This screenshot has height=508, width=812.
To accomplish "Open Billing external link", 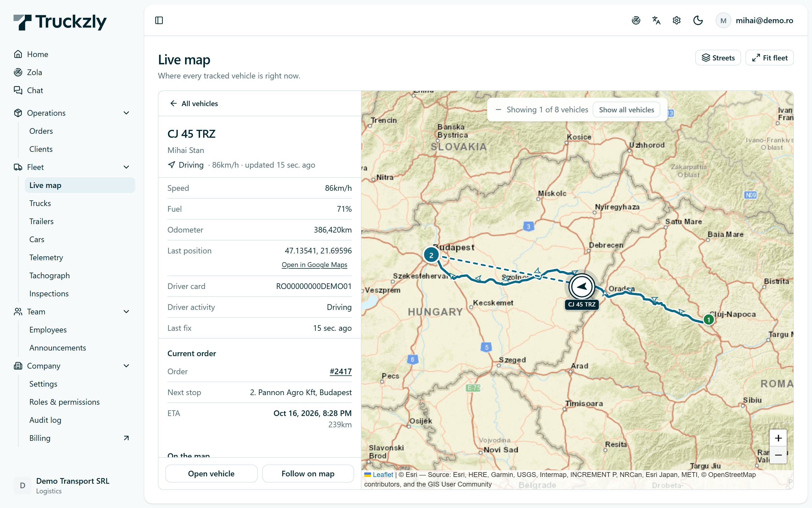I will [80, 438].
